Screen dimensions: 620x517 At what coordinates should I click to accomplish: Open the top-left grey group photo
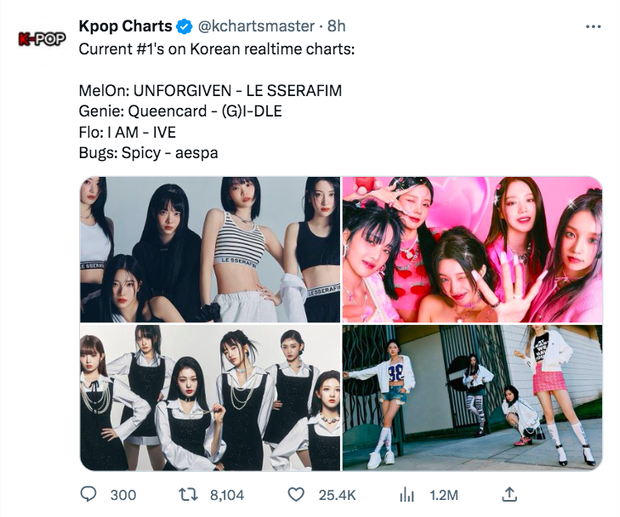click(x=210, y=249)
